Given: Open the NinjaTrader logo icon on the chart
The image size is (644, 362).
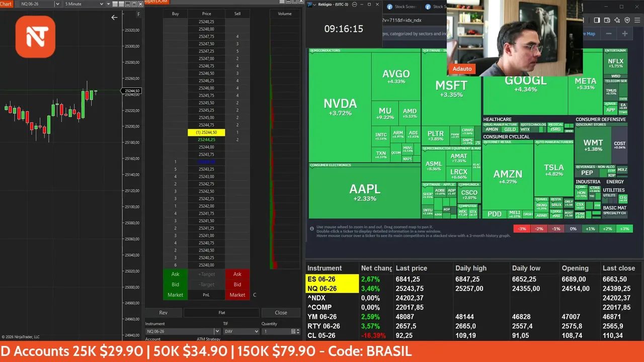Looking at the screenshot, I should (35, 36).
